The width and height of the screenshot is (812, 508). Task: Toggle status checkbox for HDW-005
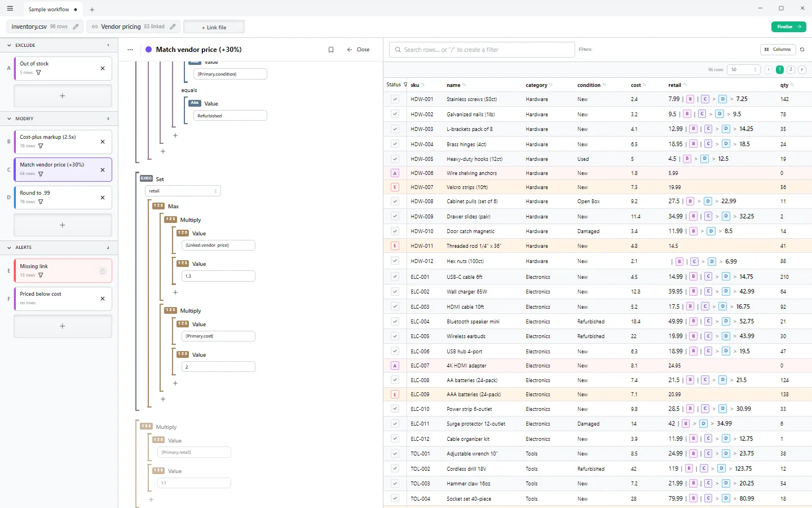395,159
